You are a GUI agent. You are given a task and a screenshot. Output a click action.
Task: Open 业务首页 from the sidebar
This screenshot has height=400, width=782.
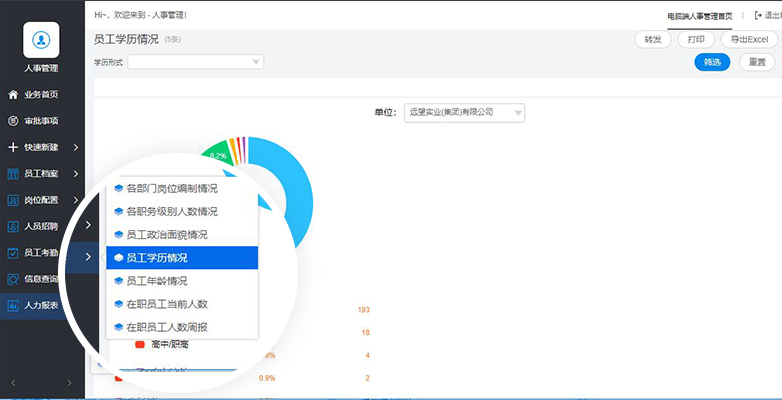point(42,95)
